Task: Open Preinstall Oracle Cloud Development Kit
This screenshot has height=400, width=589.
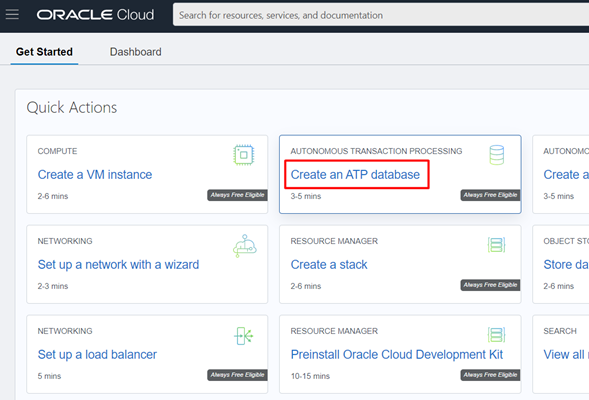Action: click(x=397, y=355)
